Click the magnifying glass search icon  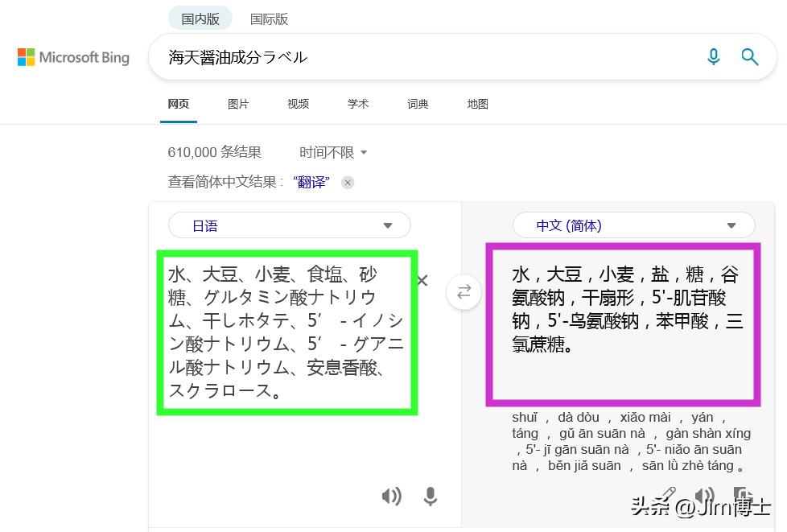click(750, 56)
